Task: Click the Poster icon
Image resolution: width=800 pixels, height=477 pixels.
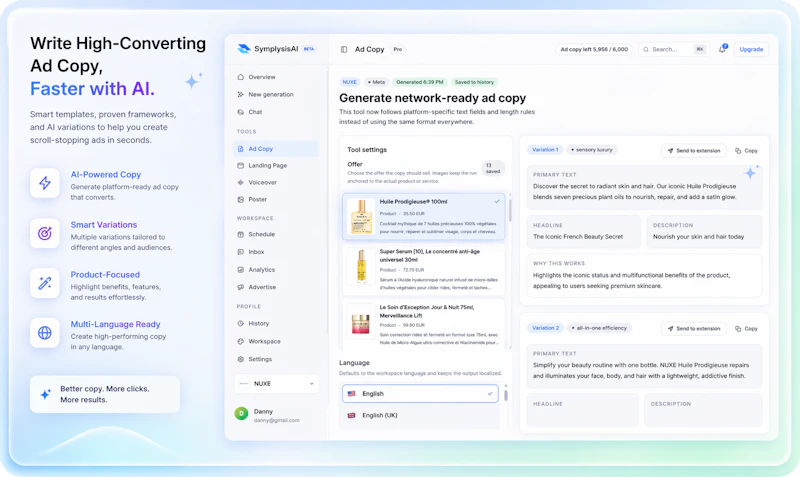Action: (240, 199)
